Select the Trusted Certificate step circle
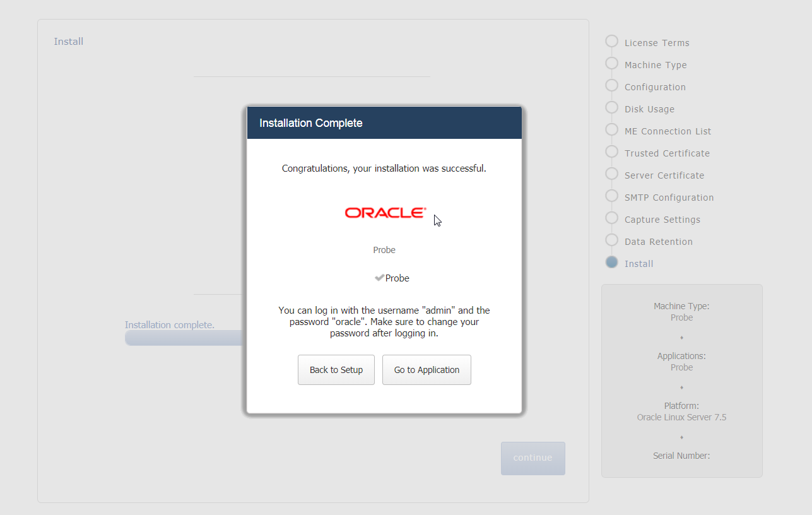Screen dimensions: 812x515 click(611, 151)
